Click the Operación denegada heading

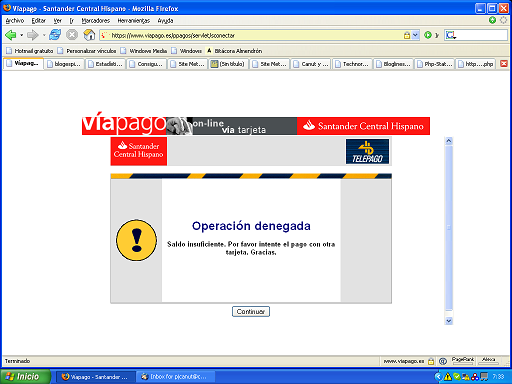251,226
